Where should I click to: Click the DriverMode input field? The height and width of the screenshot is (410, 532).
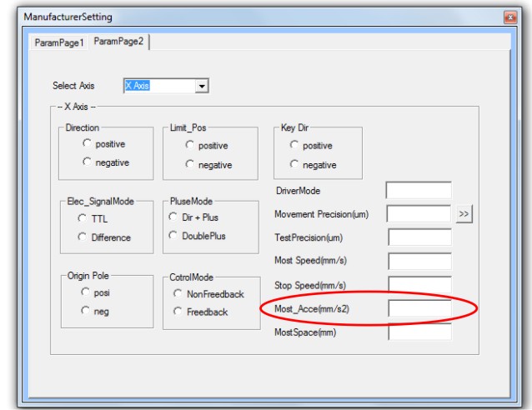419,191
